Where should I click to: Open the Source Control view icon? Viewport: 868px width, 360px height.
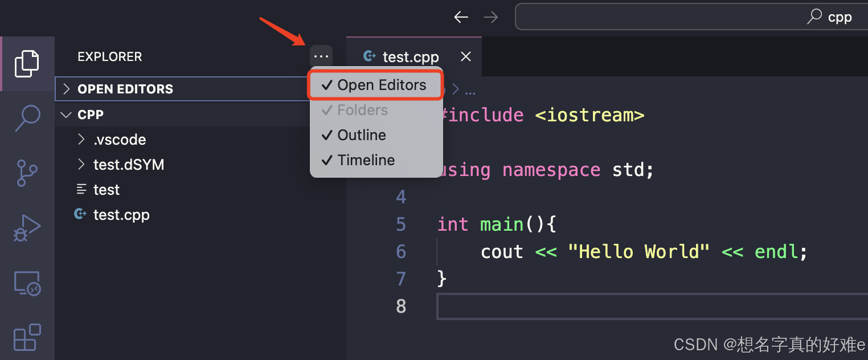click(x=27, y=173)
